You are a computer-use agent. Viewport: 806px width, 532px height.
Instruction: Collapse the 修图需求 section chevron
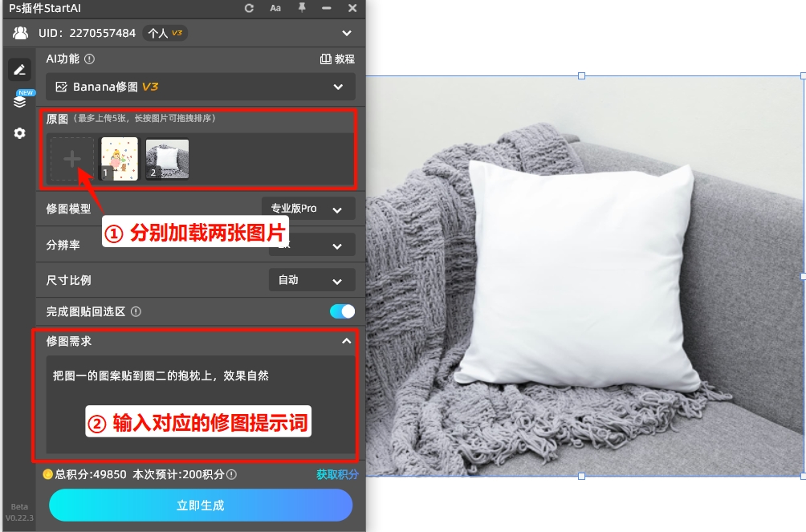pos(347,341)
